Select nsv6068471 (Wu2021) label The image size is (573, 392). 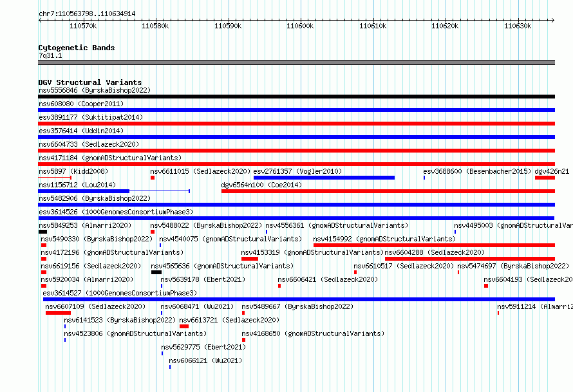click(x=198, y=306)
